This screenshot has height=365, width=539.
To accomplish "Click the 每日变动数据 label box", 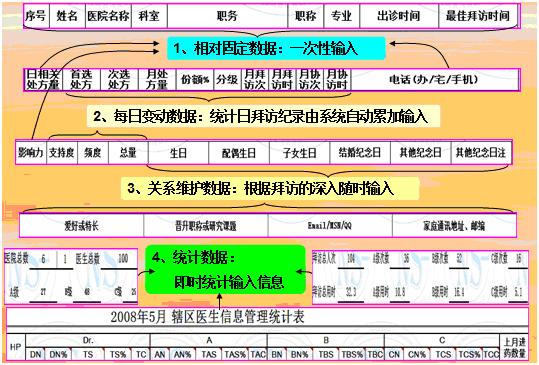I will [x=263, y=117].
